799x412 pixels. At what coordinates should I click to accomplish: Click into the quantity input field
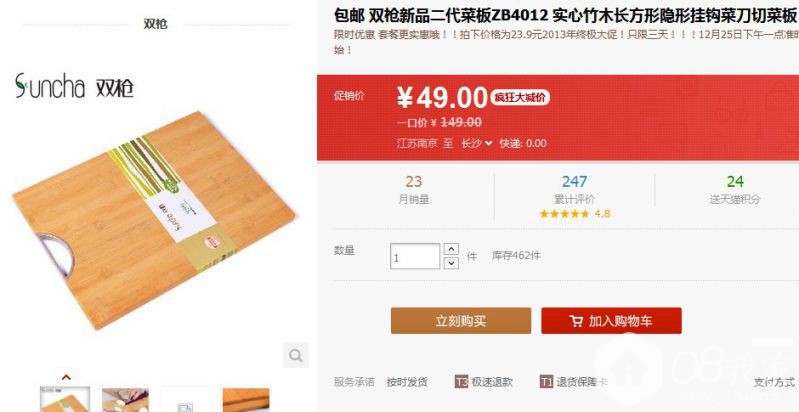tap(415, 256)
